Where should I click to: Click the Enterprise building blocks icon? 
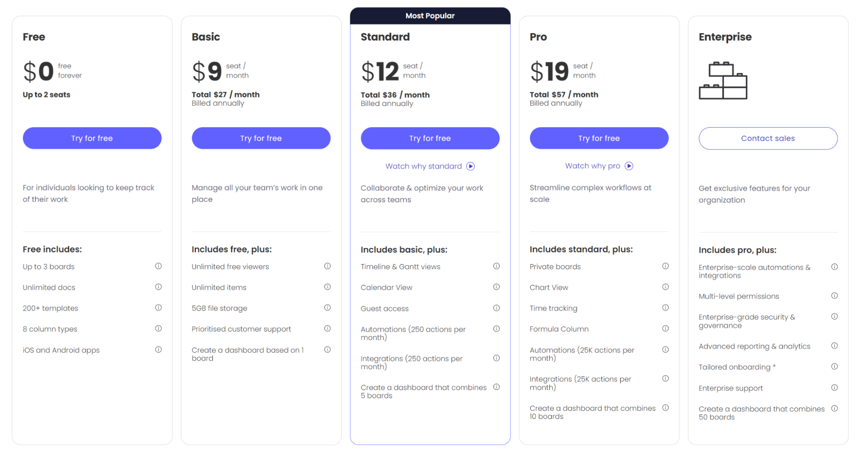(x=723, y=81)
